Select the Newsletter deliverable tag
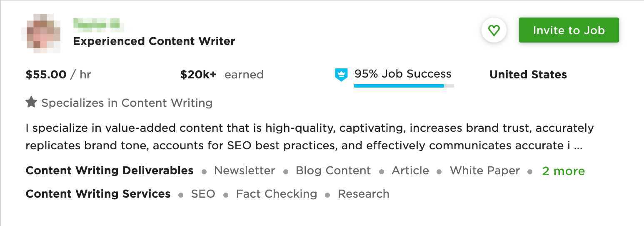The height and width of the screenshot is (226, 644). 245,171
